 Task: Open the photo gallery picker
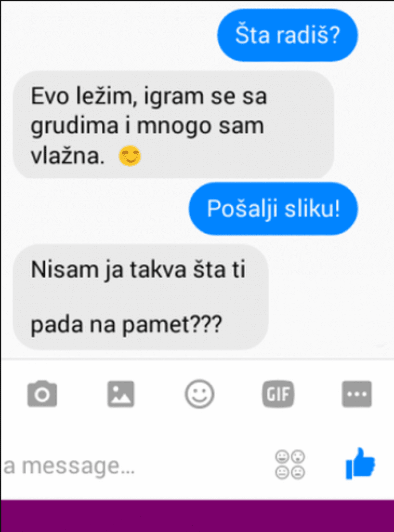[x=121, y=394]
